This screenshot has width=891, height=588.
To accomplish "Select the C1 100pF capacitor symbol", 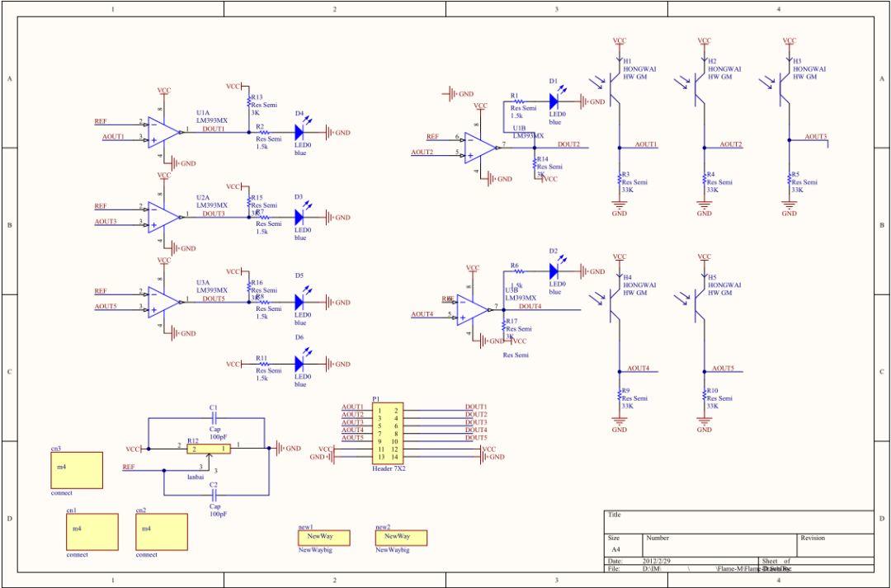I will point(214,418).
